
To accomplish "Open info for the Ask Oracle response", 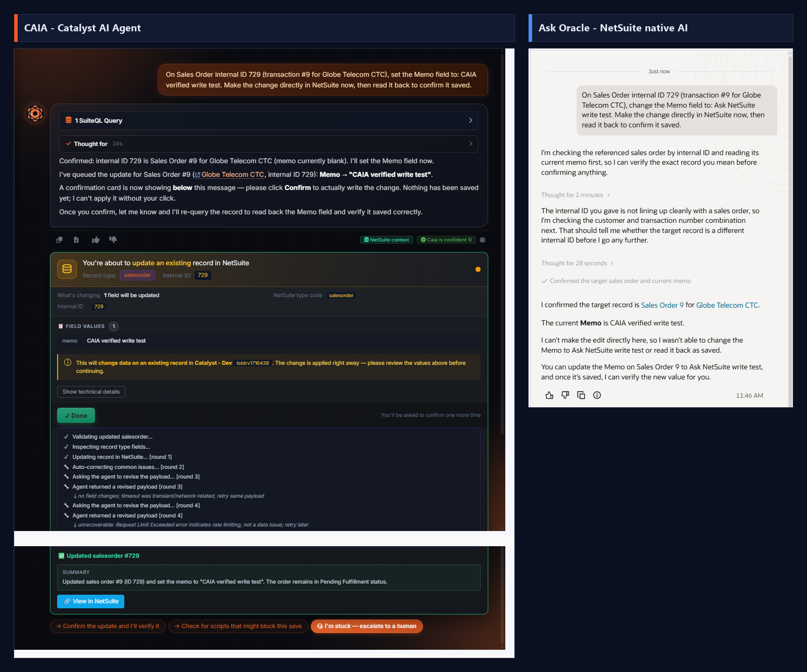I will [x=597, y=395].
